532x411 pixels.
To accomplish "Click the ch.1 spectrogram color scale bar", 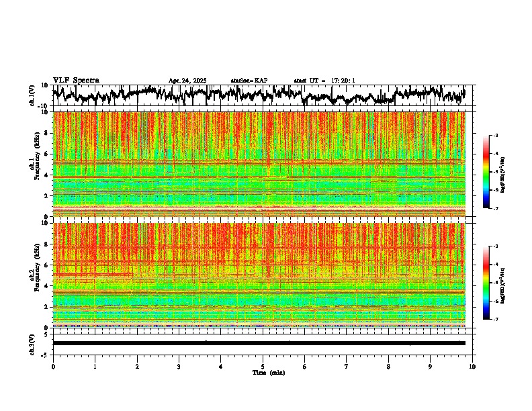I will click(486, 172).
